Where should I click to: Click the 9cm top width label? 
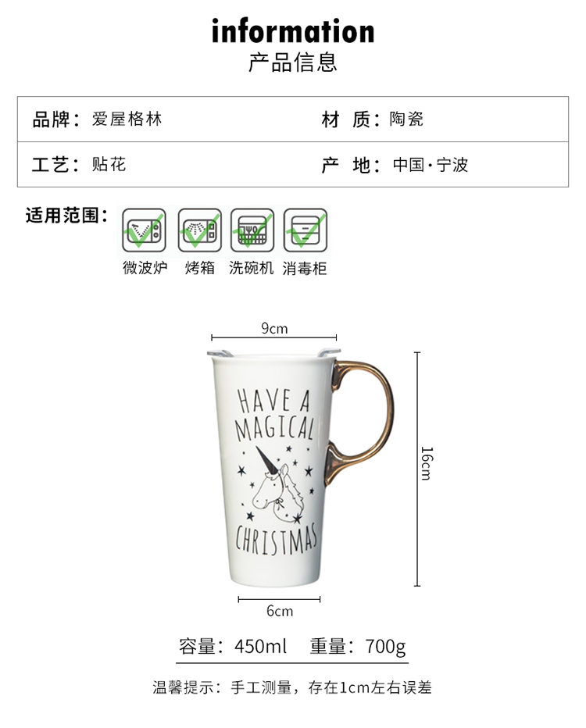pos(274,329)
